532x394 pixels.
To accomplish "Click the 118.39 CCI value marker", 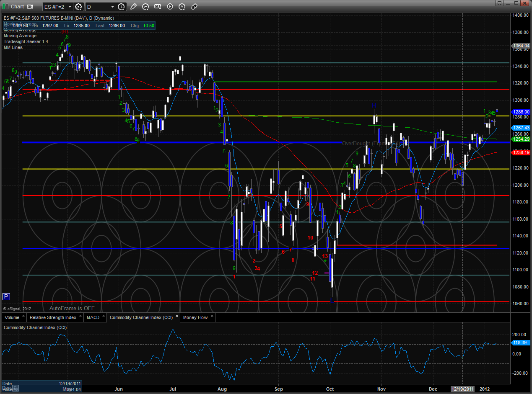I will (520, 342).
